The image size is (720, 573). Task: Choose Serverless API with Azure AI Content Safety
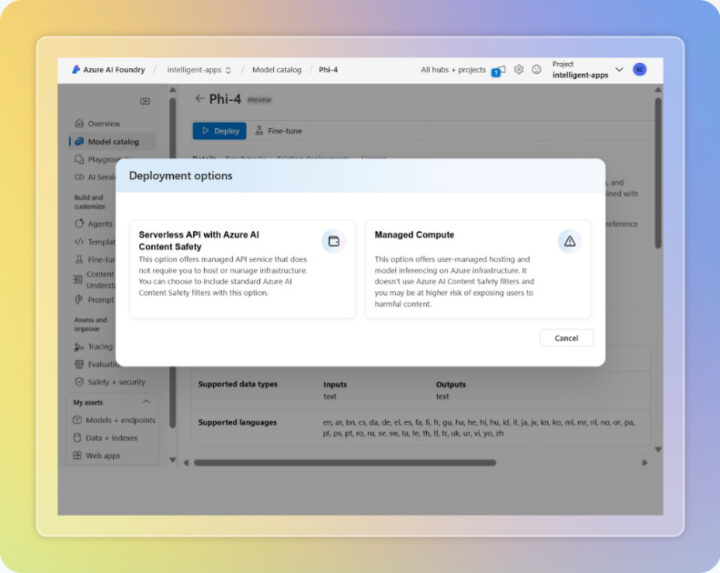242,268
